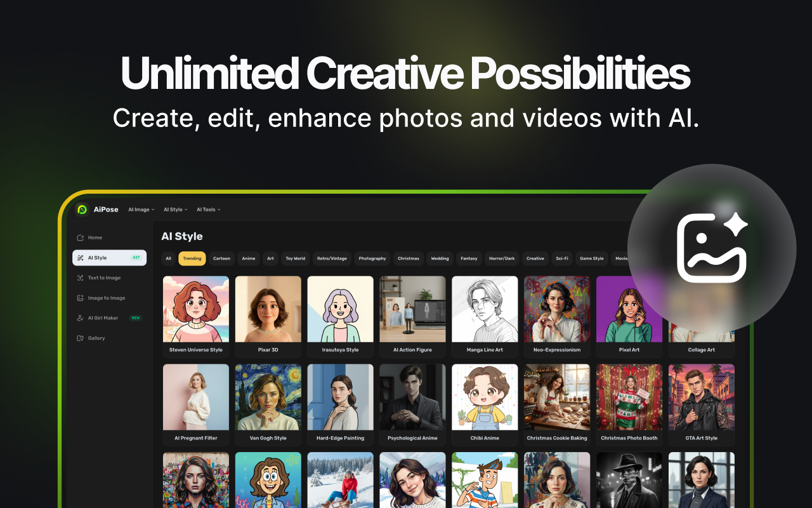
Task: Click the Collage Art caption
Action: [x=702, y=350]
